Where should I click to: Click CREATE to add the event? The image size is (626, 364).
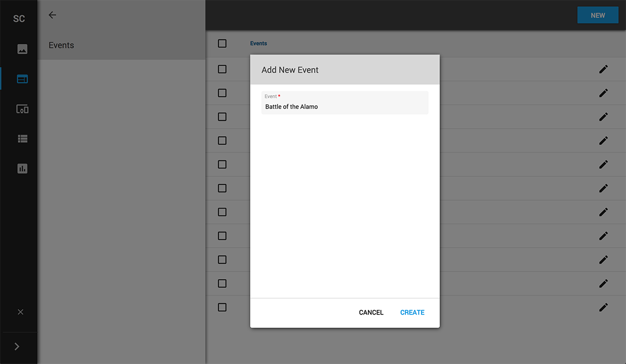pyautogui.click(x=412, y=312)
